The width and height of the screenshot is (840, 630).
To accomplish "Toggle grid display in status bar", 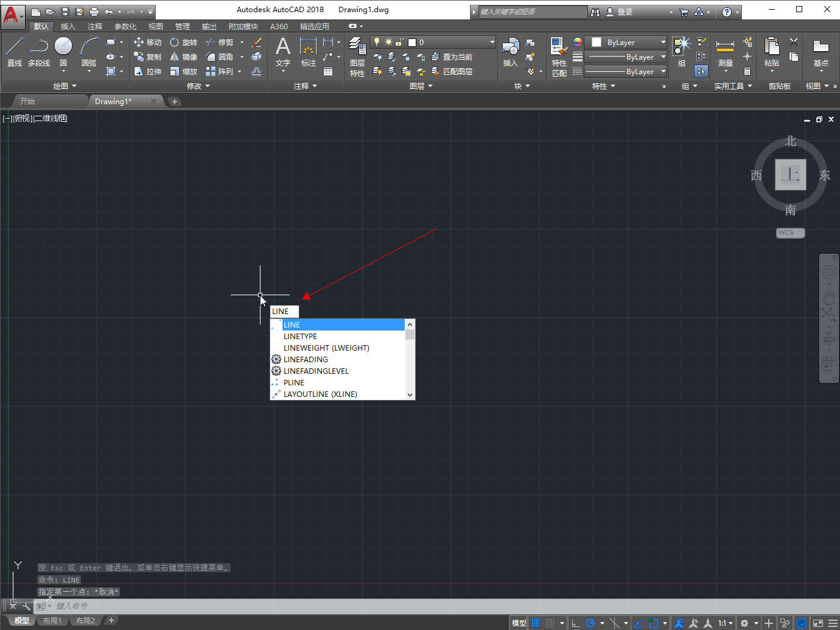I will tap(536, 623).
